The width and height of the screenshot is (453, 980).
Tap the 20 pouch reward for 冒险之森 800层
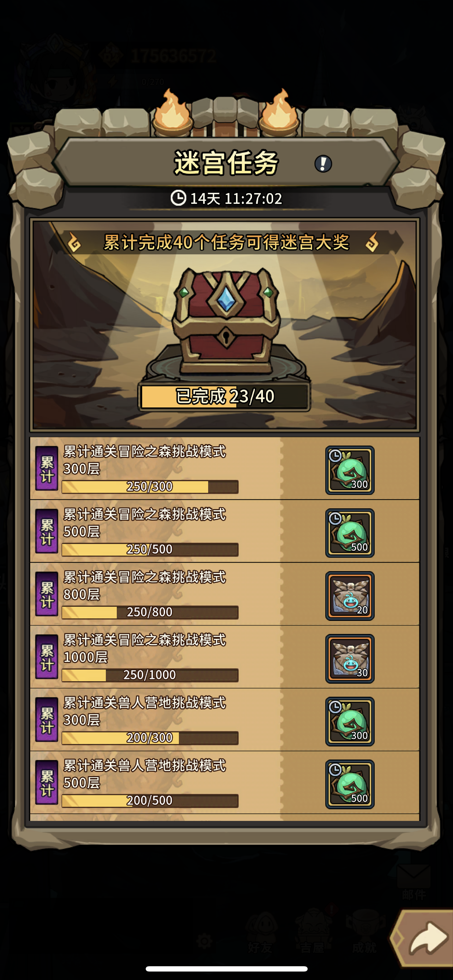[x=350, y=596]
